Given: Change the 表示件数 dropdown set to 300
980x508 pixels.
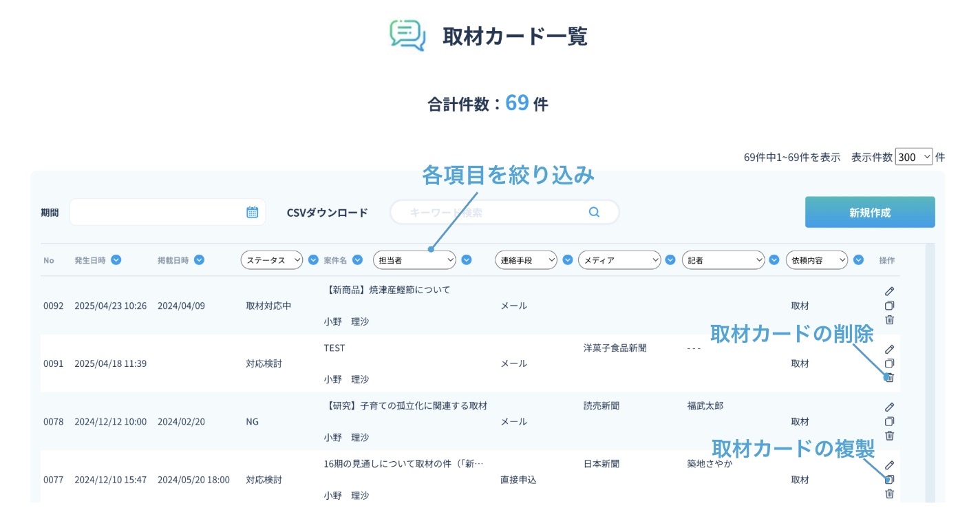Looking at the screenshot, I should coord(913,157).
